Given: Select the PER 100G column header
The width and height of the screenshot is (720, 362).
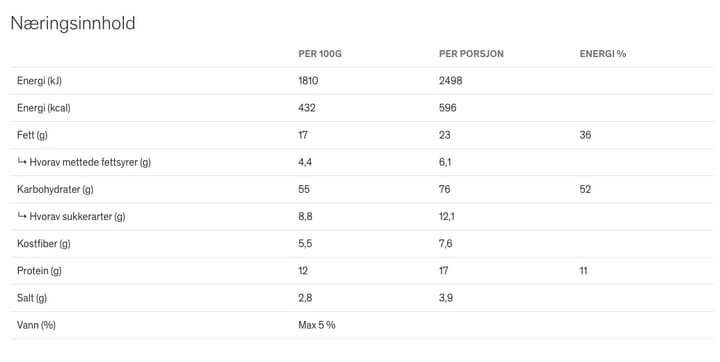Looking at the screenshot, I should click(x=320, y=54).
